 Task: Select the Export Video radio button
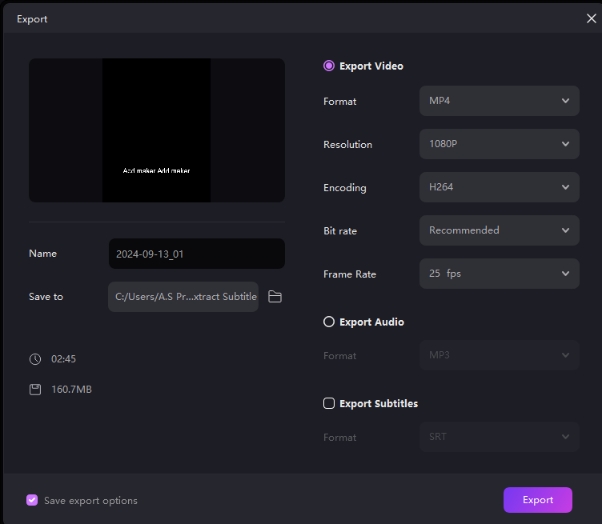[329, 66]
